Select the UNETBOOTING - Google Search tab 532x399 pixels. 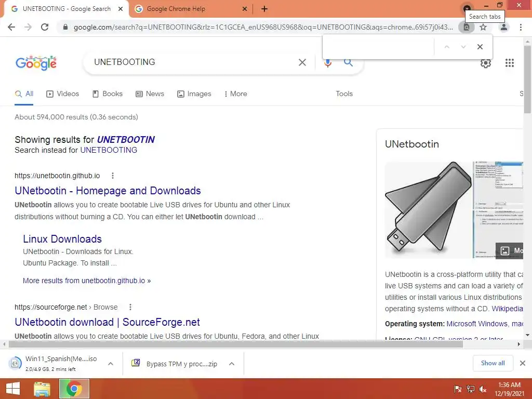(66, 9)
